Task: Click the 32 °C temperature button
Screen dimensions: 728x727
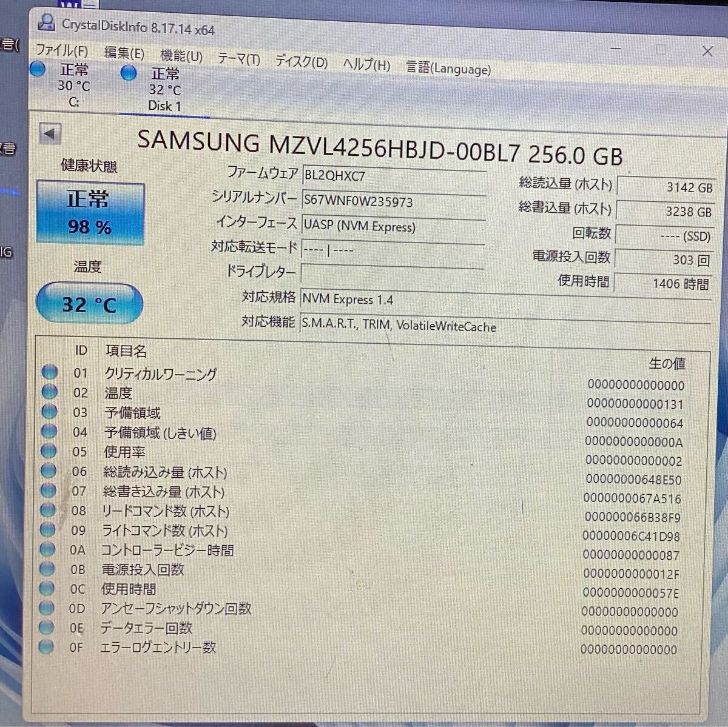Action: 89,303
